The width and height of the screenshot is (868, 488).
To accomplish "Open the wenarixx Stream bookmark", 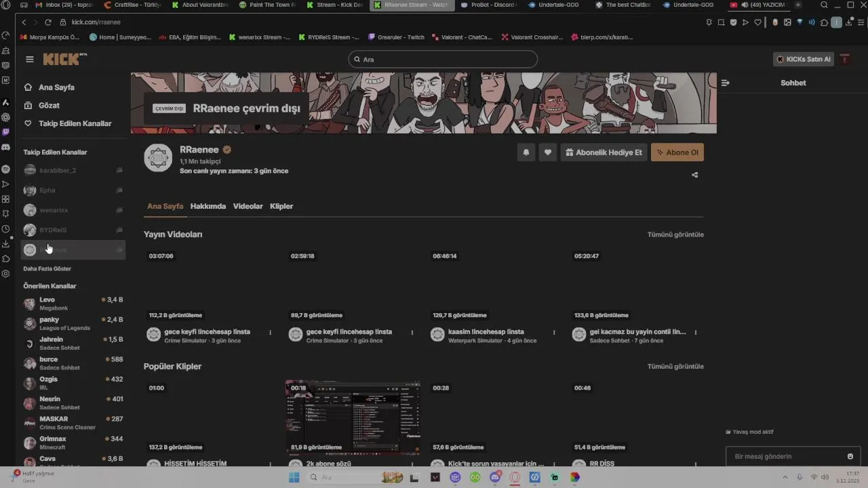I will click(260, 37).
